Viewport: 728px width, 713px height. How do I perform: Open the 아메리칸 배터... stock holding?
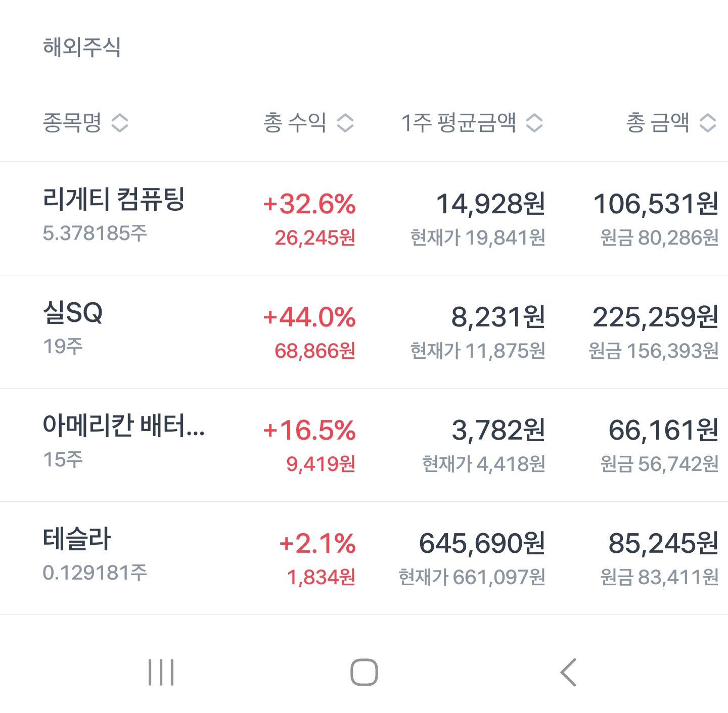click(x=123, y=425)
